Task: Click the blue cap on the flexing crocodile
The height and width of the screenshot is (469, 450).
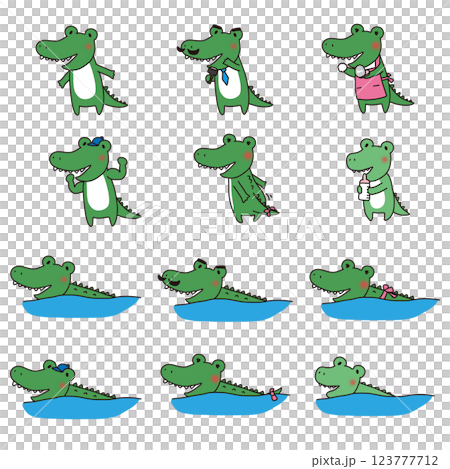Action: (x=96, y=141)
